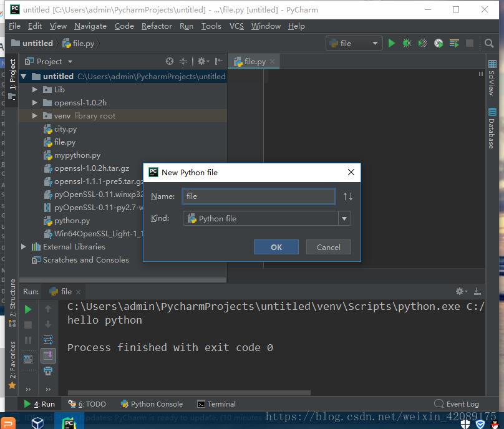The image size is (504, 429).
Task: Open Search Everywhere magnifier icon
Action: pyautogui.click(x=489, y=44)
